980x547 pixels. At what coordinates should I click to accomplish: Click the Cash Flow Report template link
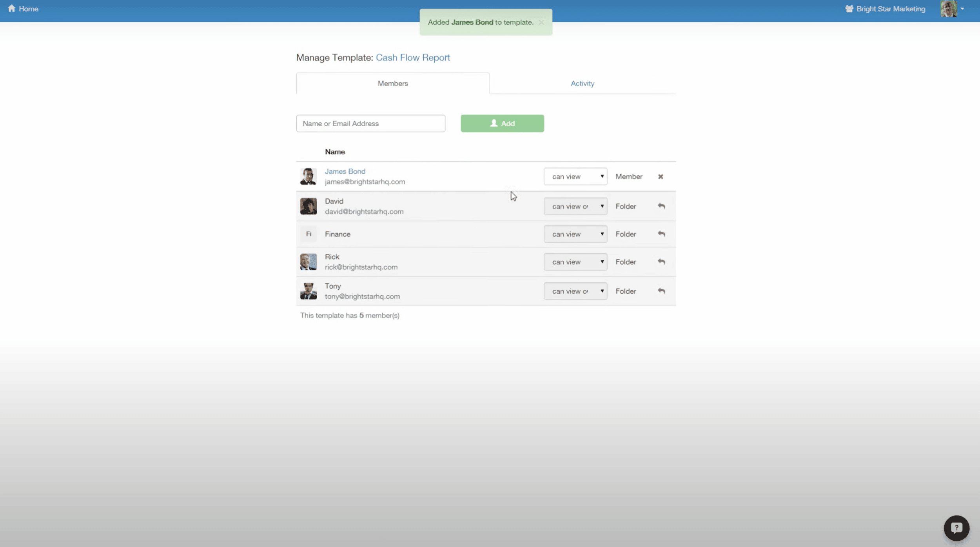413,57
